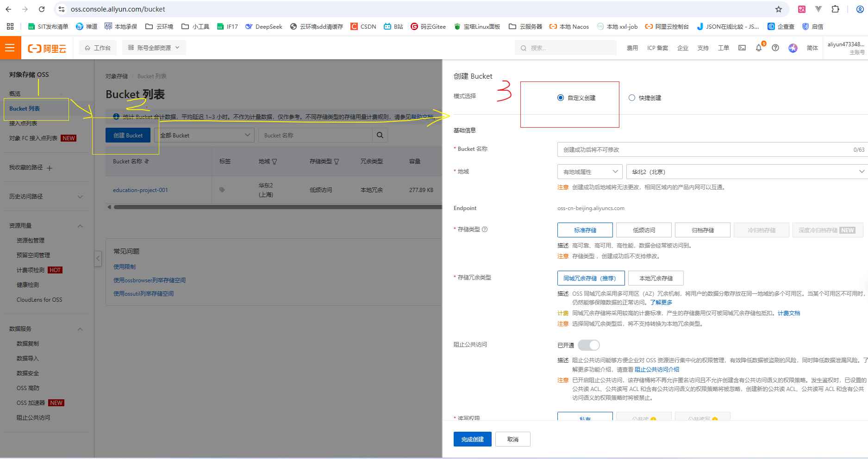
Task: Open the Aliyun hamburger menu
Action: coord(10,48)
